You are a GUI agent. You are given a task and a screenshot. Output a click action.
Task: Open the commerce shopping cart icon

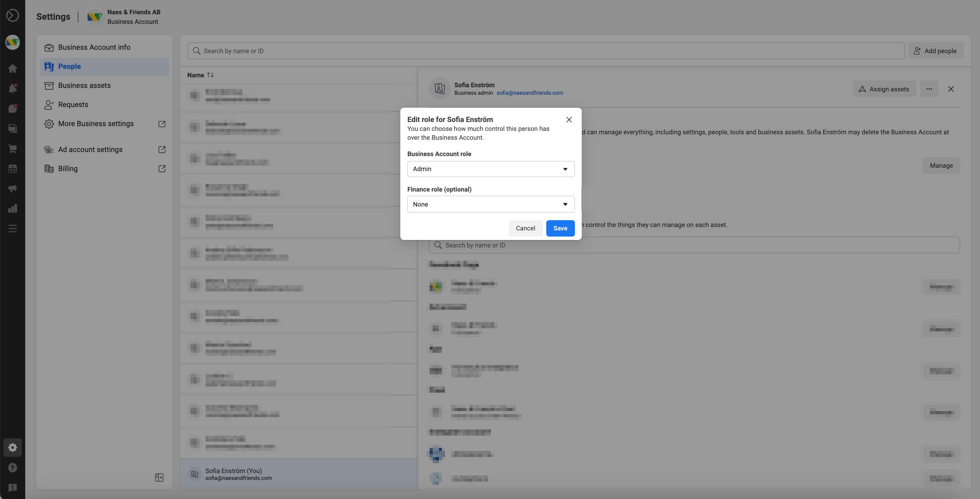tap(13, 148)
